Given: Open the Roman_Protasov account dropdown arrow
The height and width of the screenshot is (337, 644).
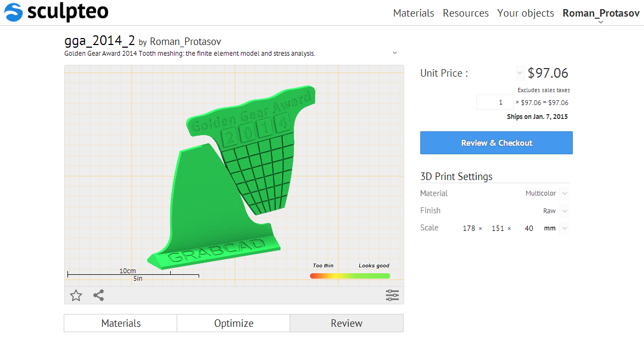Looking at the screenshot, I should point(601,22).
